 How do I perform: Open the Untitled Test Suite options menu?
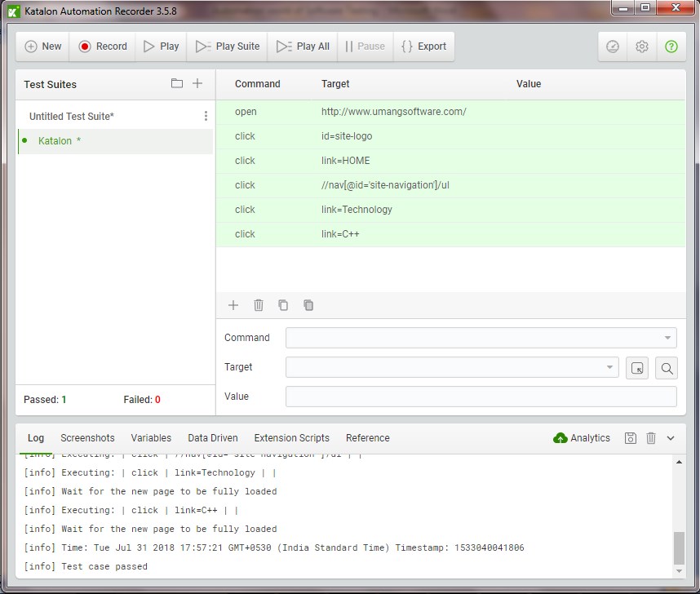click(x=206, y=116)
